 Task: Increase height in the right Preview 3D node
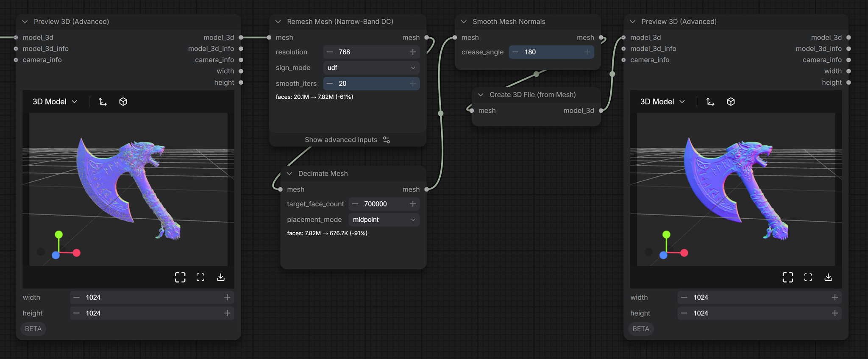tap(835, 313)
